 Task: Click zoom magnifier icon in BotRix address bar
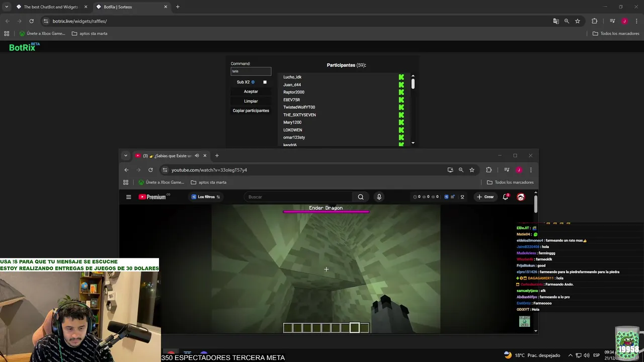click(567, 21)
